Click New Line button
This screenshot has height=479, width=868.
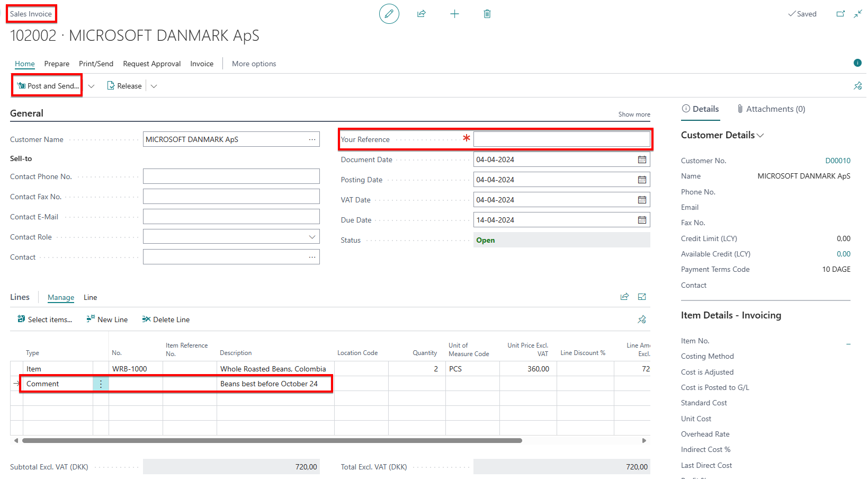[107, 320]
